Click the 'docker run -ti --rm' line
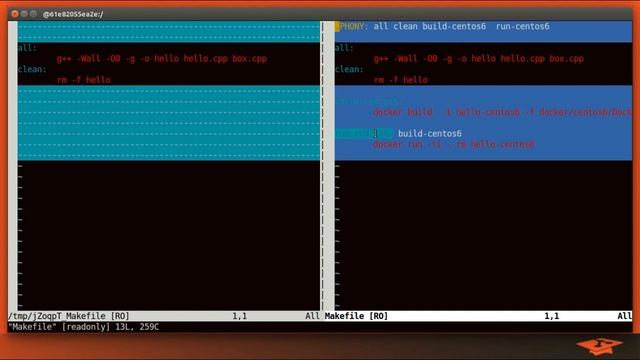Screen dimensions: 640x360 (454, 144)
